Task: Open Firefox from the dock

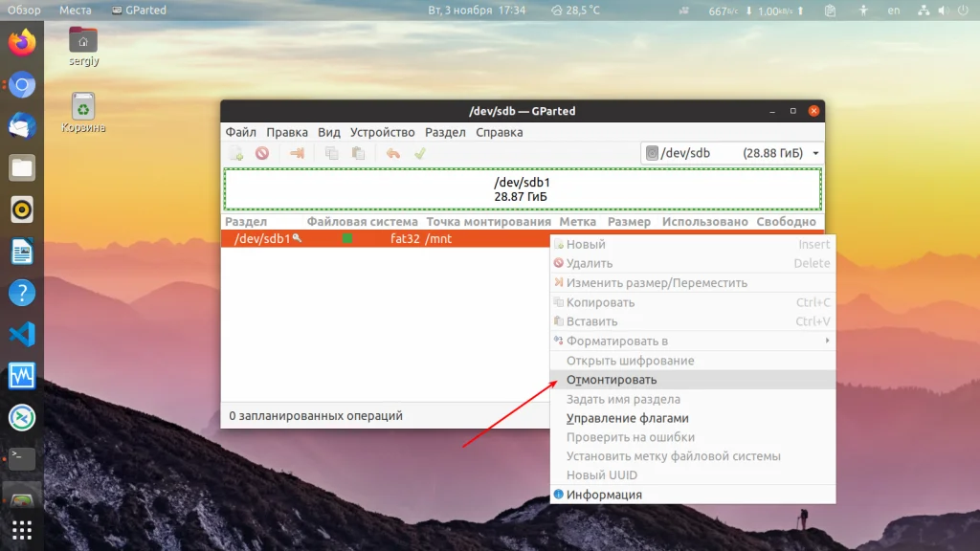Action: (22, 43)
